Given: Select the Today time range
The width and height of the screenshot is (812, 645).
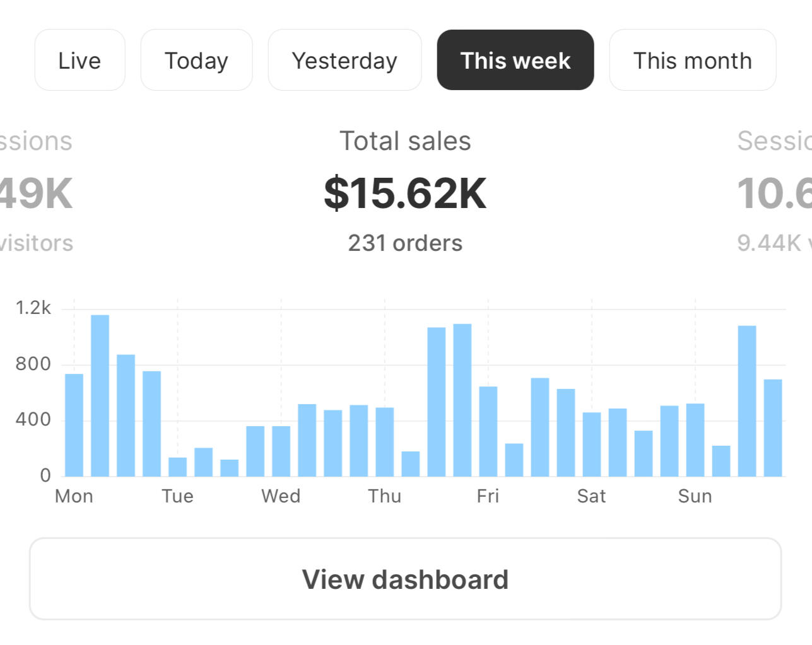Looking at the screenshot, I should click(x=196, y=61).
